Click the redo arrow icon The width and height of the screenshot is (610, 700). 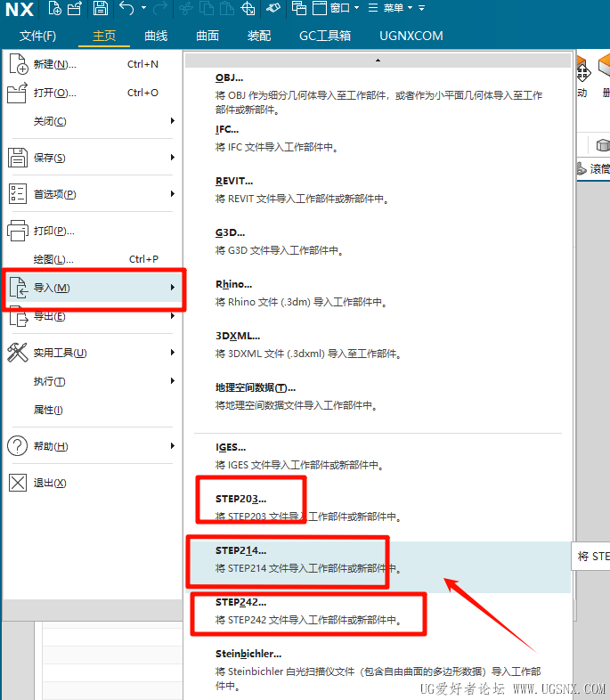click(159, 8)
